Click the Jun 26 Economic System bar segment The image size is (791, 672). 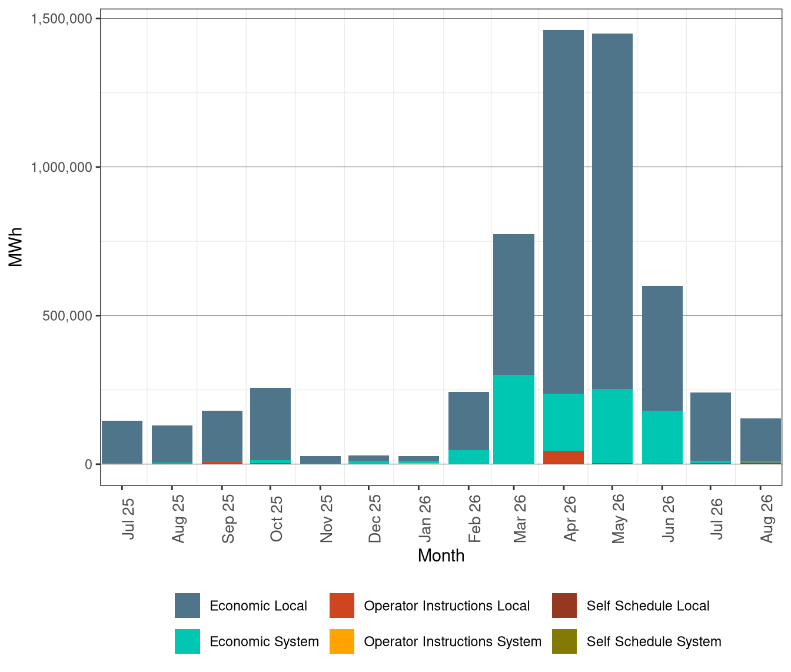tap(662, 437)
